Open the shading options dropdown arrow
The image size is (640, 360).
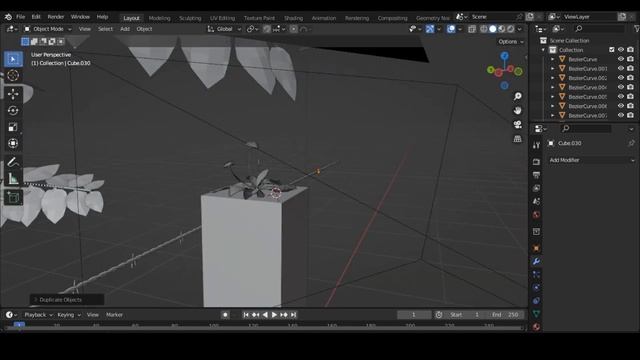pos(520,29)
